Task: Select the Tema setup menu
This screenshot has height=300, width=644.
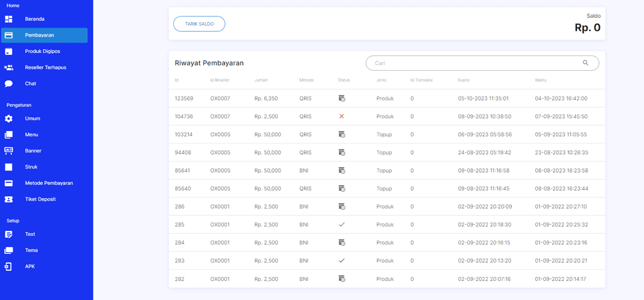Action: click(31, 251)
